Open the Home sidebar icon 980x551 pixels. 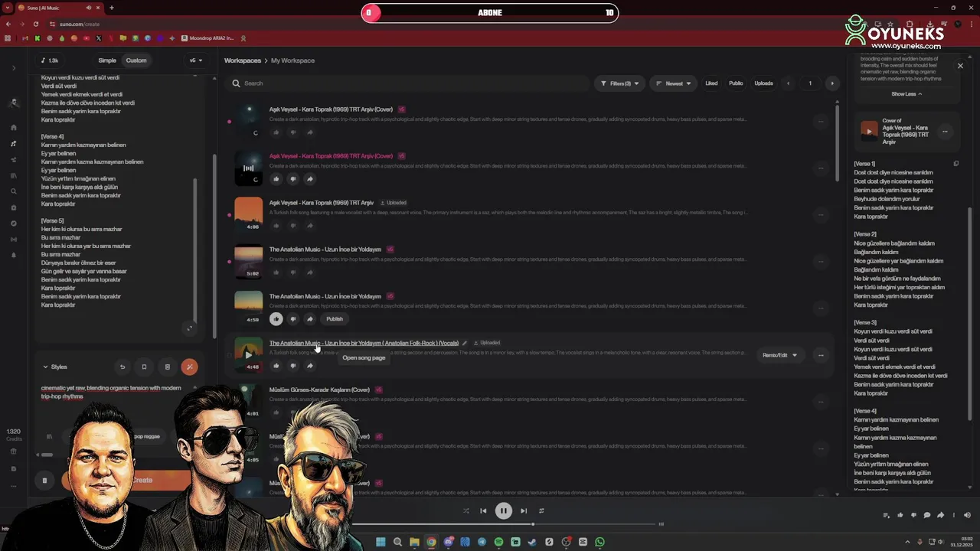click(14, 128)
